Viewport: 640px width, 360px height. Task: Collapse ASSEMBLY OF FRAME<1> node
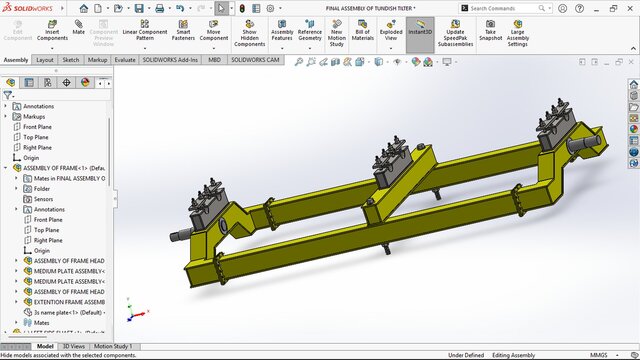6,168
